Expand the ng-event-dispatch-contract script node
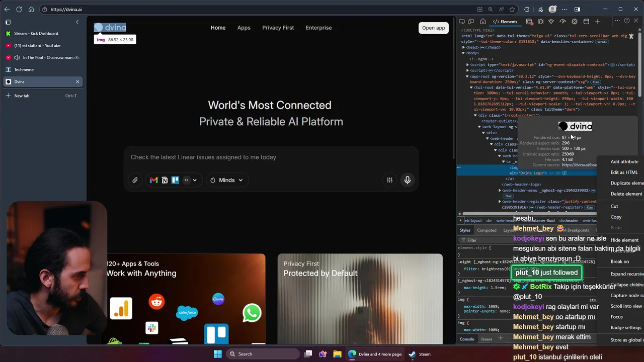This screenshot has height=362, width=644. (467, 65)
